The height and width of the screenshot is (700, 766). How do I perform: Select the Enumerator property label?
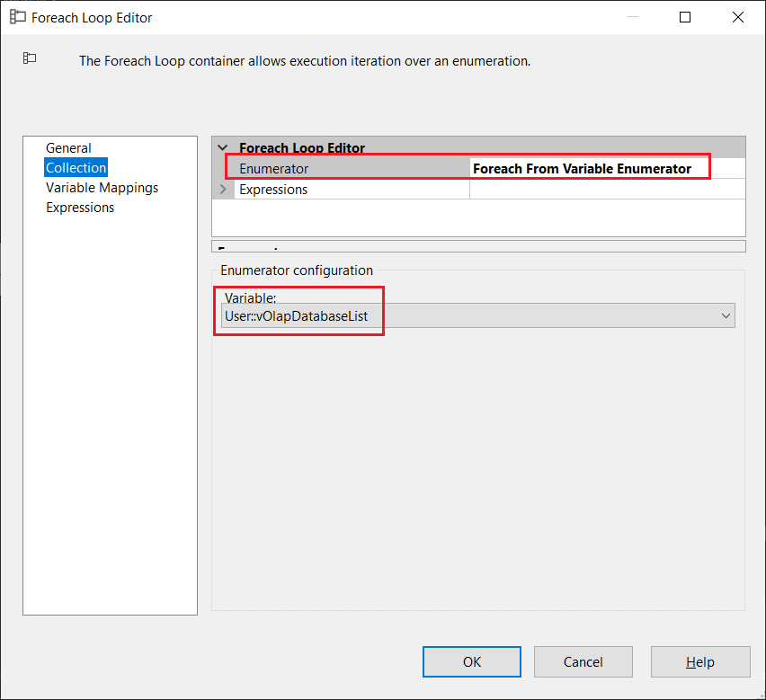point(273,169)
